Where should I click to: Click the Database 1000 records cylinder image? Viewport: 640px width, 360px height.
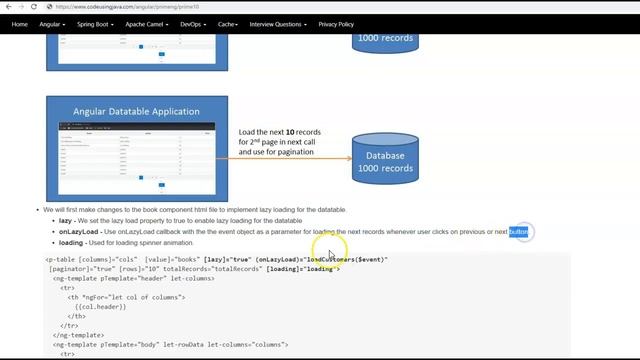385,159
